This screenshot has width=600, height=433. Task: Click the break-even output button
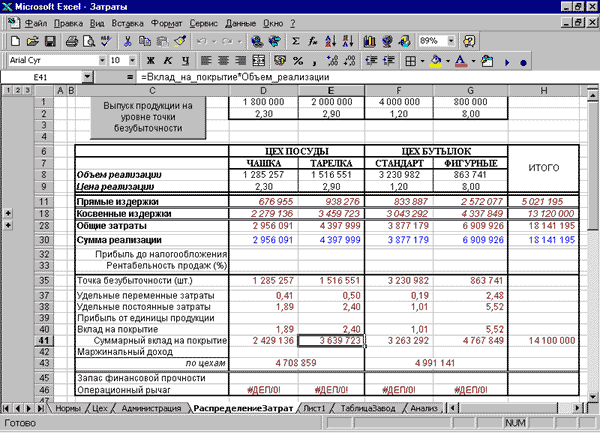[x=148, y=117]
